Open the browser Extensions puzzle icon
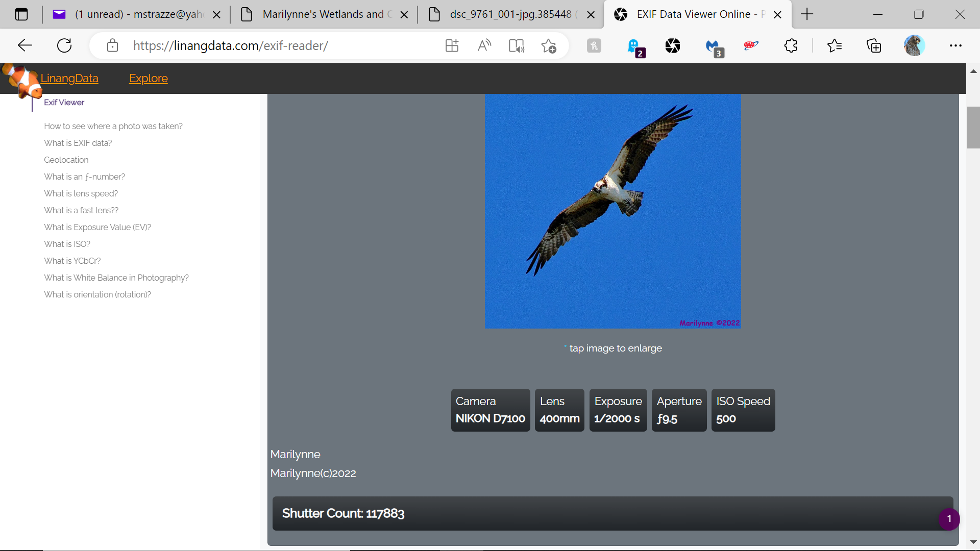Viewport: 980px width, 551px height. pos(791,46)
